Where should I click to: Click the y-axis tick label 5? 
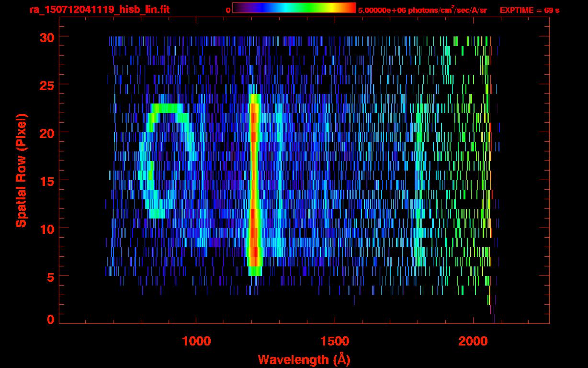51,276
